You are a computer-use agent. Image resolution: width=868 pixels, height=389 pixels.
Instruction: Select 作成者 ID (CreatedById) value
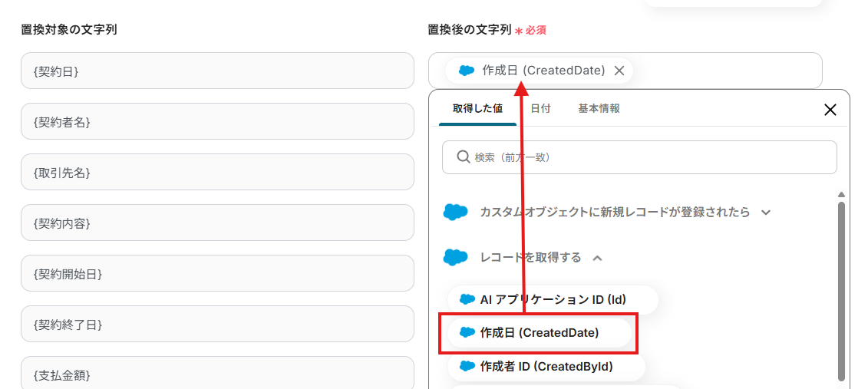point(546,366)
